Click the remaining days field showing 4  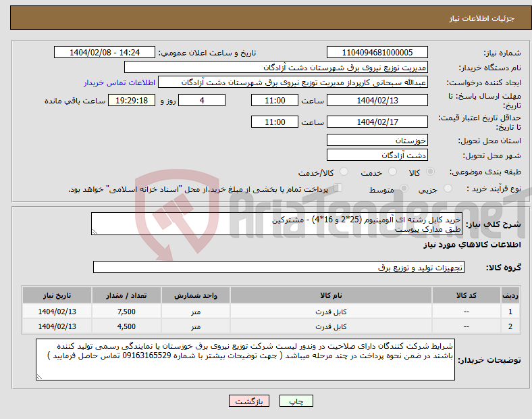click(202, 100)
